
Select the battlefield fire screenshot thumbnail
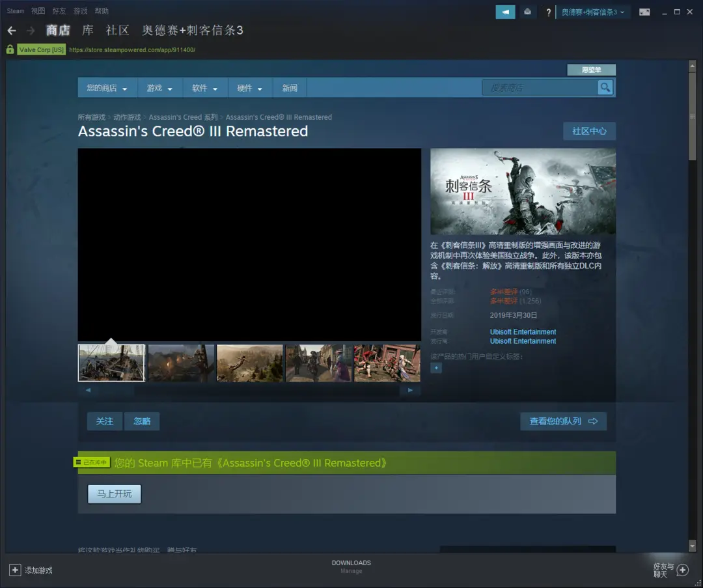(x=181, y=363)
